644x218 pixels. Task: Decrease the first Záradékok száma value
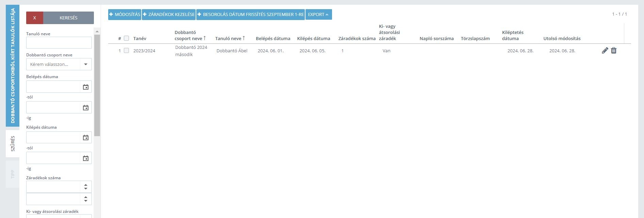tap(86, 189)
